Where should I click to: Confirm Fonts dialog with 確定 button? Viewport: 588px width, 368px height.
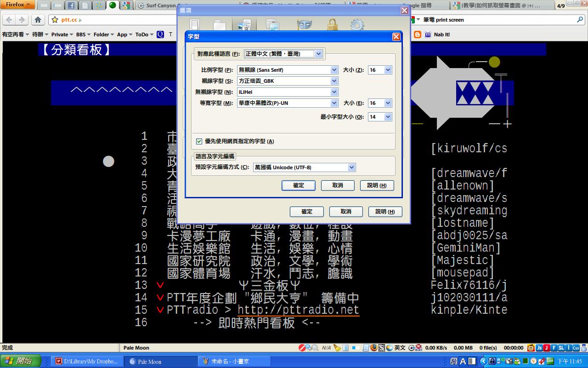click(299, 185)
